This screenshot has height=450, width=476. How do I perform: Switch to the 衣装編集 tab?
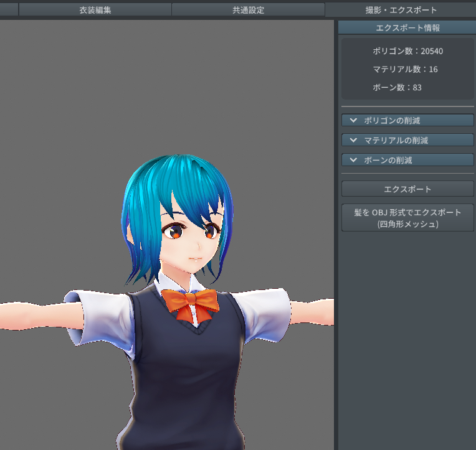[x=95, y=10]
